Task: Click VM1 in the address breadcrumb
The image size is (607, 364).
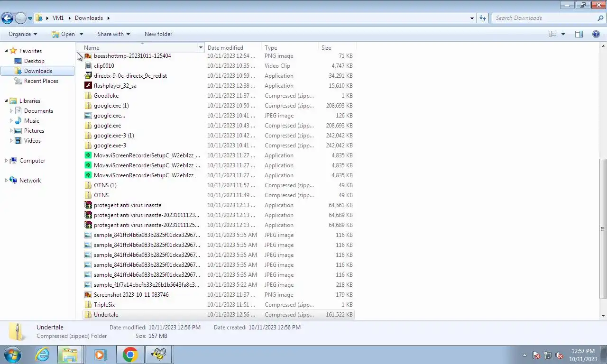Action: [x=58, y=18]
